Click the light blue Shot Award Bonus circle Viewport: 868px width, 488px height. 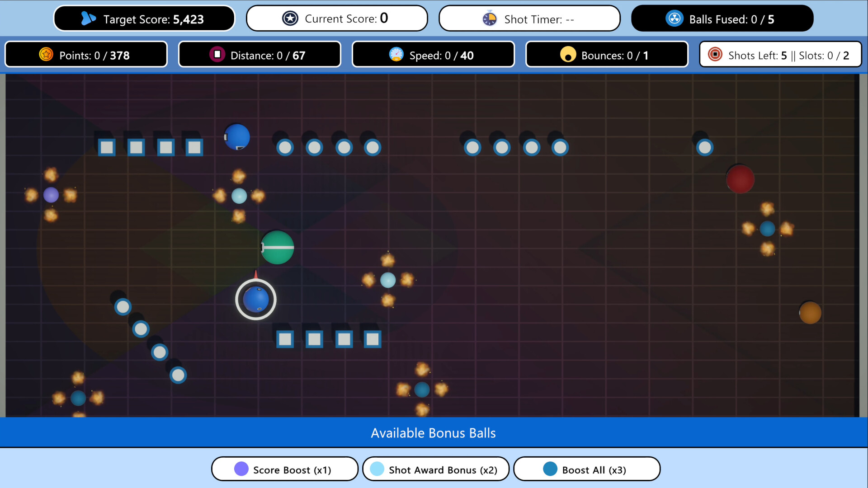tap(377, 469)
